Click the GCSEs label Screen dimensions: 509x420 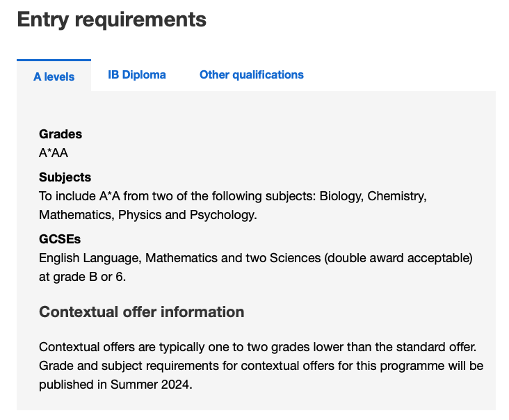(60, 239)
